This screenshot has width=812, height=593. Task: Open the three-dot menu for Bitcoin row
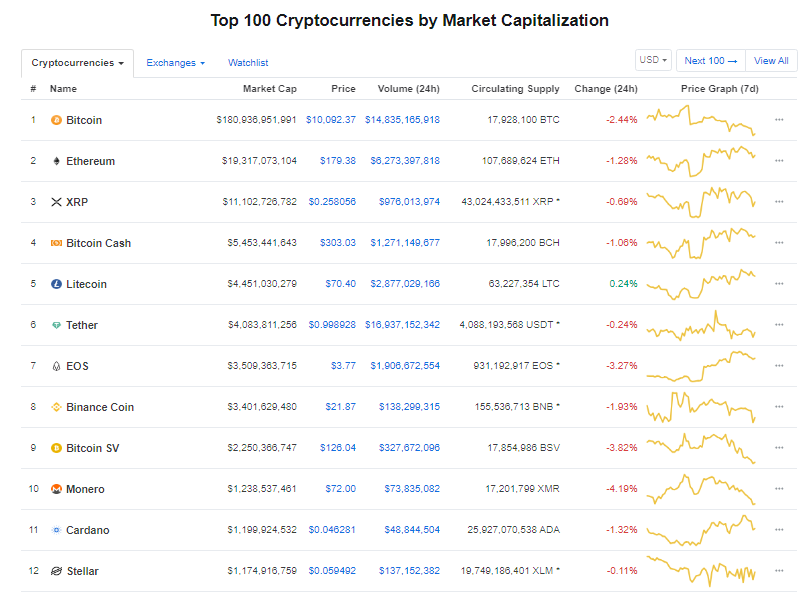pos(779,120)
